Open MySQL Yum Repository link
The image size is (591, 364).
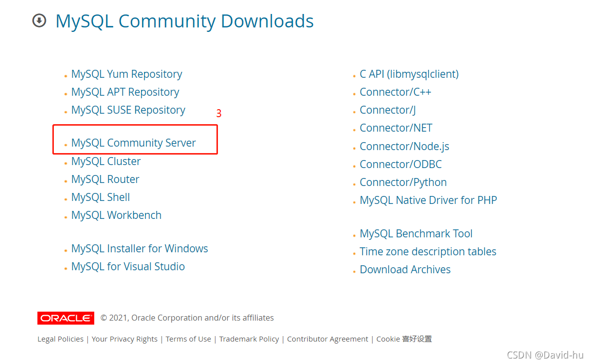click(127, 74)
